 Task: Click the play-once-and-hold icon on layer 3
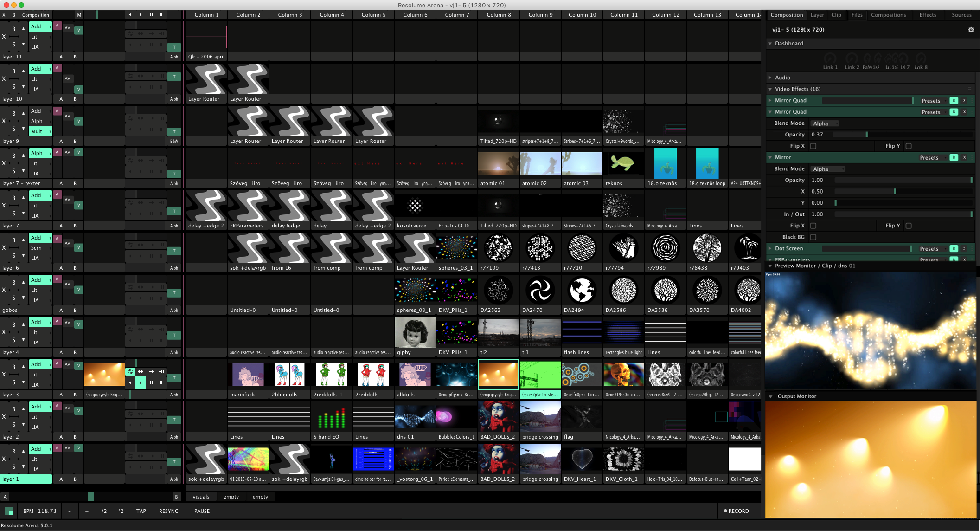point(161,371)
